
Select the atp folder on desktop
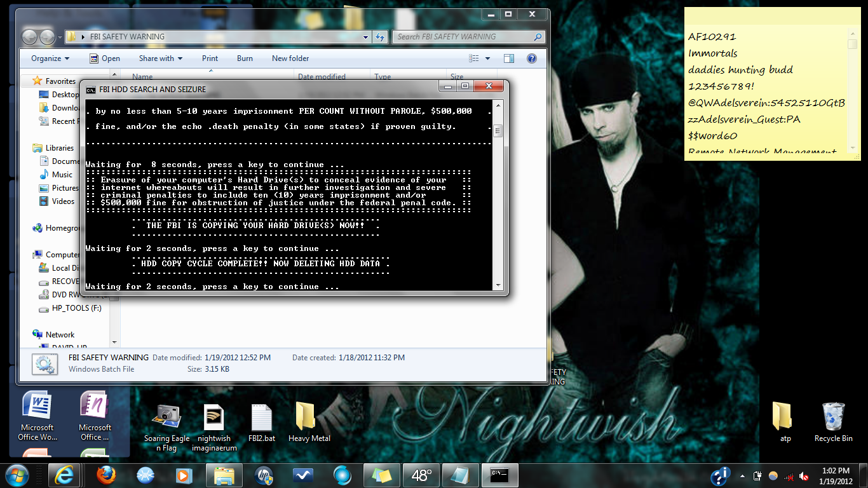[x=785, y=423]
